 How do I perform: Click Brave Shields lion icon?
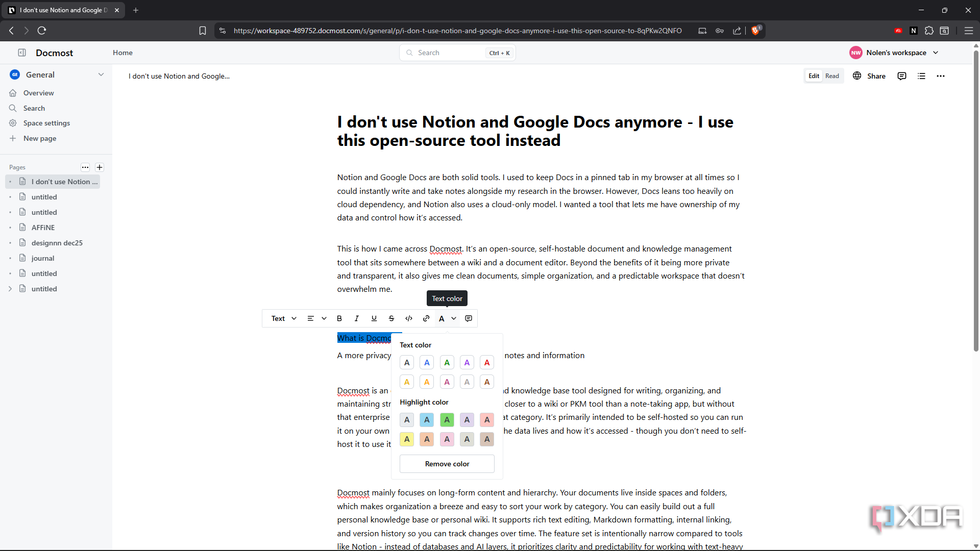tap(756, 31)
